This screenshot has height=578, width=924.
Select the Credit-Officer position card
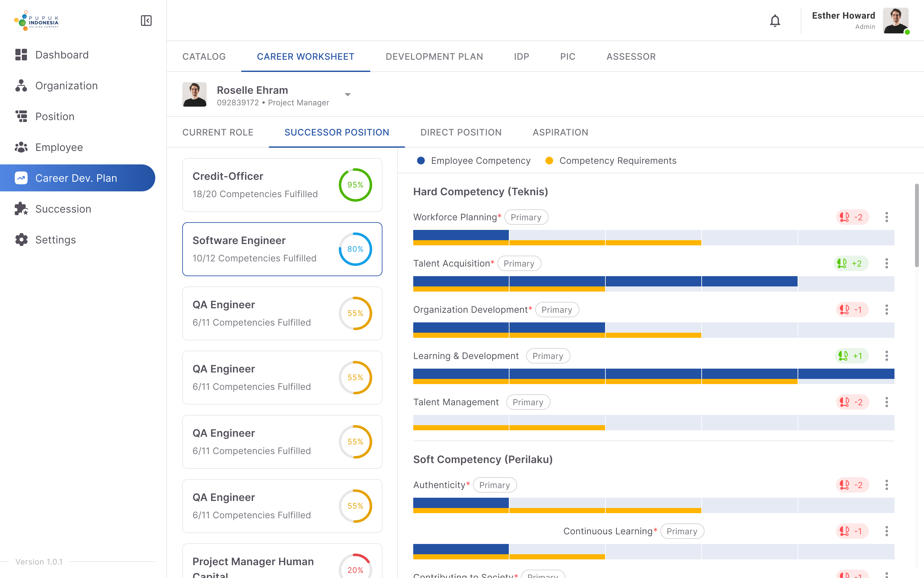[282, 185]
